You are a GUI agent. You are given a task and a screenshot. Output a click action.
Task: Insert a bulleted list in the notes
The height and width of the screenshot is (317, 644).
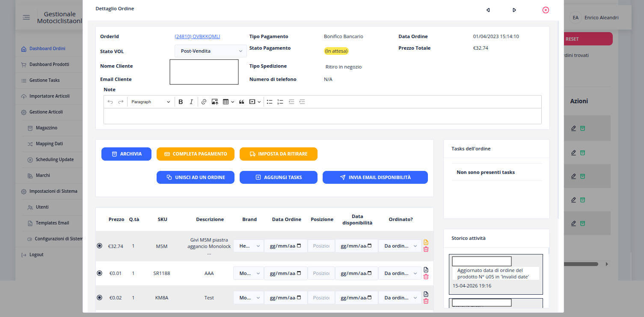click(x=270, y=102)
